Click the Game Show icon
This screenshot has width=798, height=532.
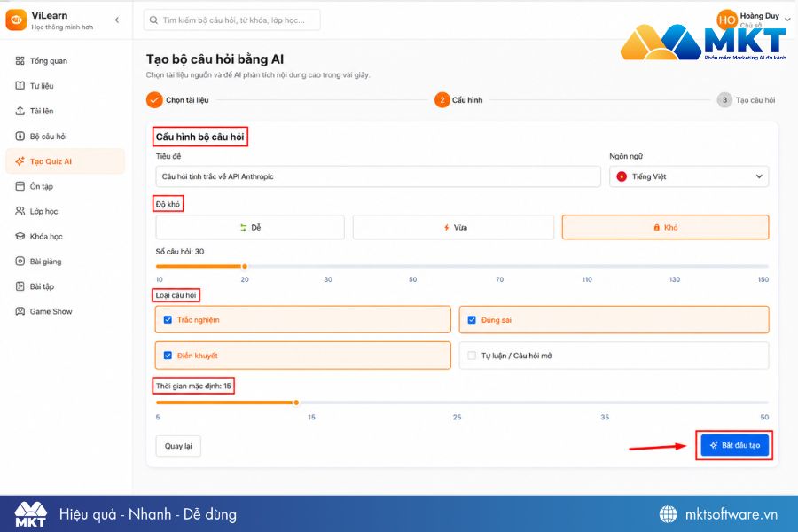pyautogui.click(x=20, y=311)
